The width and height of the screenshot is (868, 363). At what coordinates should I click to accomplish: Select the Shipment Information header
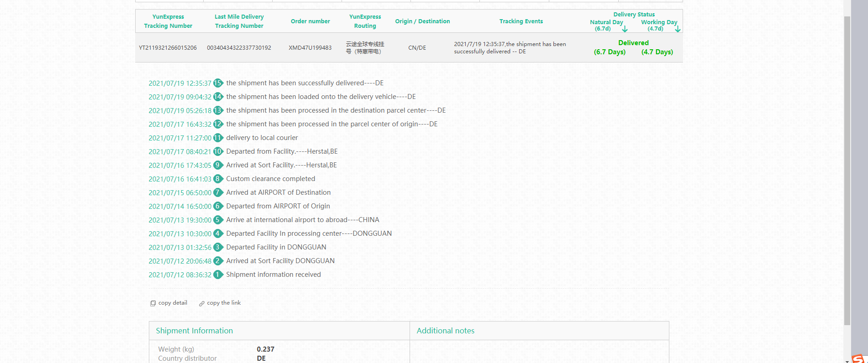(194, 331)
